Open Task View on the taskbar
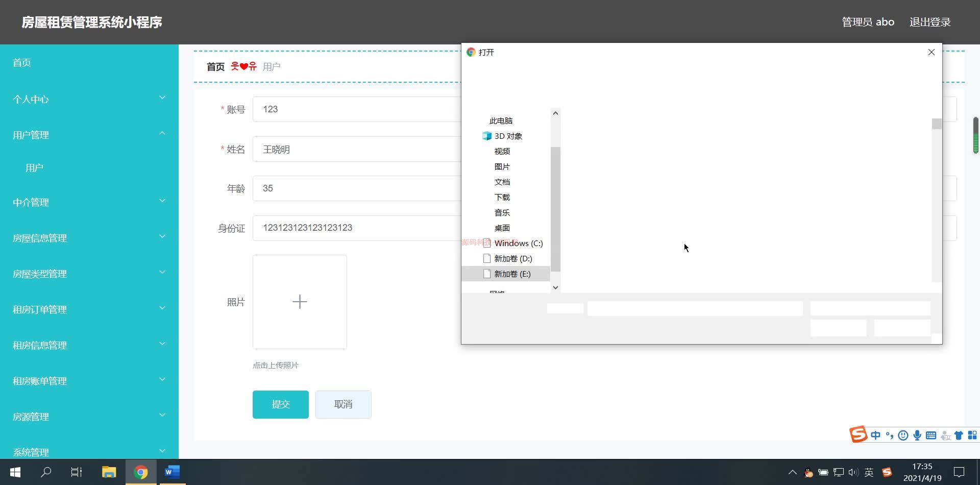This screenshot has height=485, width=980. [77, 472]
